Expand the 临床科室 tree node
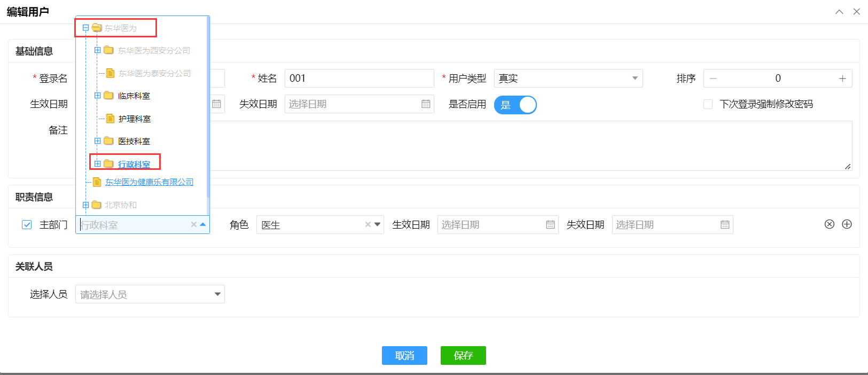Viewport: 868px width, 375px height. coord(98,96)
